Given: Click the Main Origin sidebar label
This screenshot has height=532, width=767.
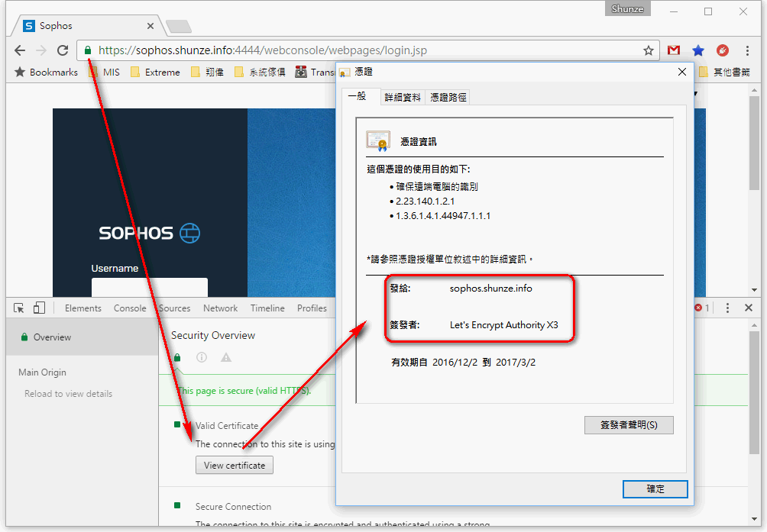Looking at the screenshot, I should point(43,372).
